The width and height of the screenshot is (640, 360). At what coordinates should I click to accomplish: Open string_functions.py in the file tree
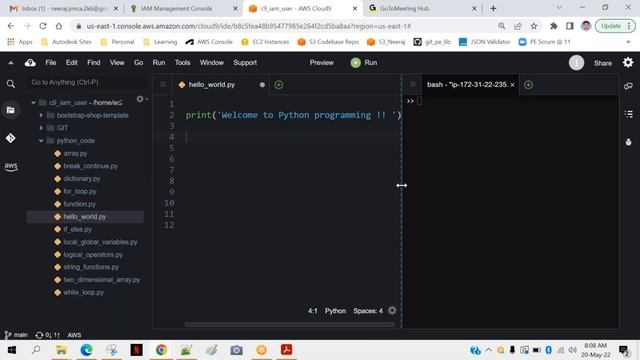tap(91, 267)
